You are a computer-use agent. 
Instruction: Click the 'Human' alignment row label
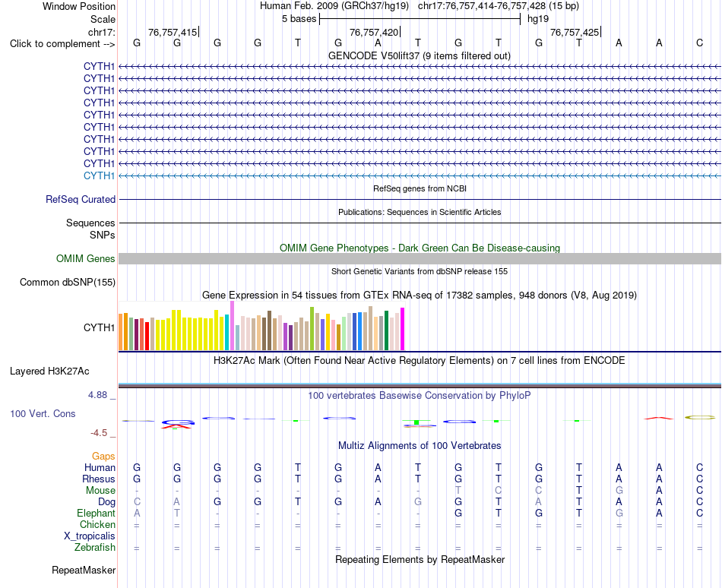click(100, 468)
